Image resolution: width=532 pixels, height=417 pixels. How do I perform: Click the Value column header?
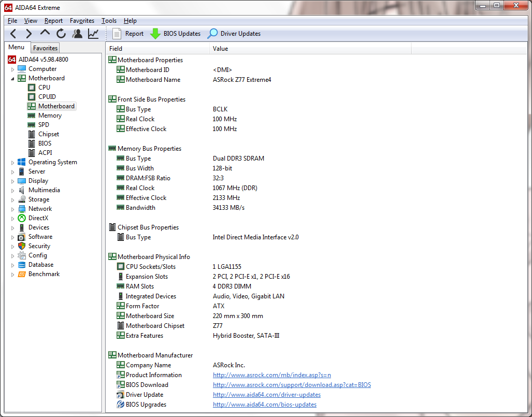pos(310,49)
